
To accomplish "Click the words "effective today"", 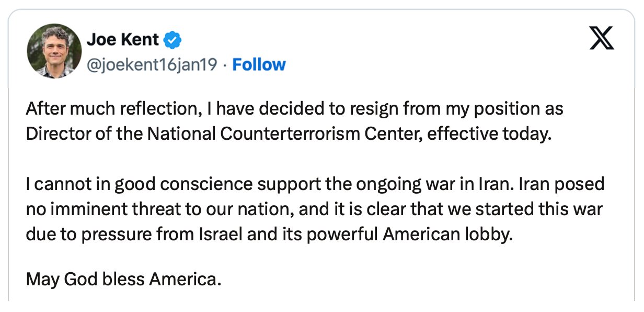I will (x=489, y=133).
